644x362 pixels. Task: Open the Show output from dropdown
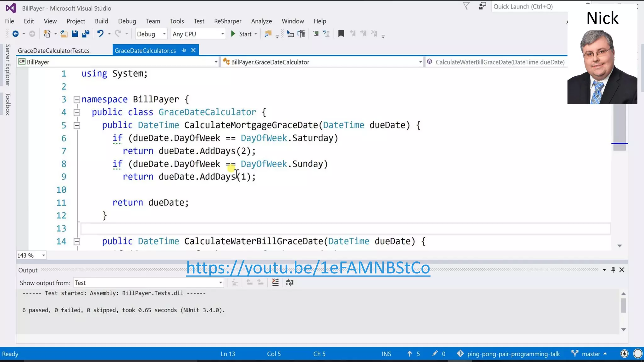[148, 283]
